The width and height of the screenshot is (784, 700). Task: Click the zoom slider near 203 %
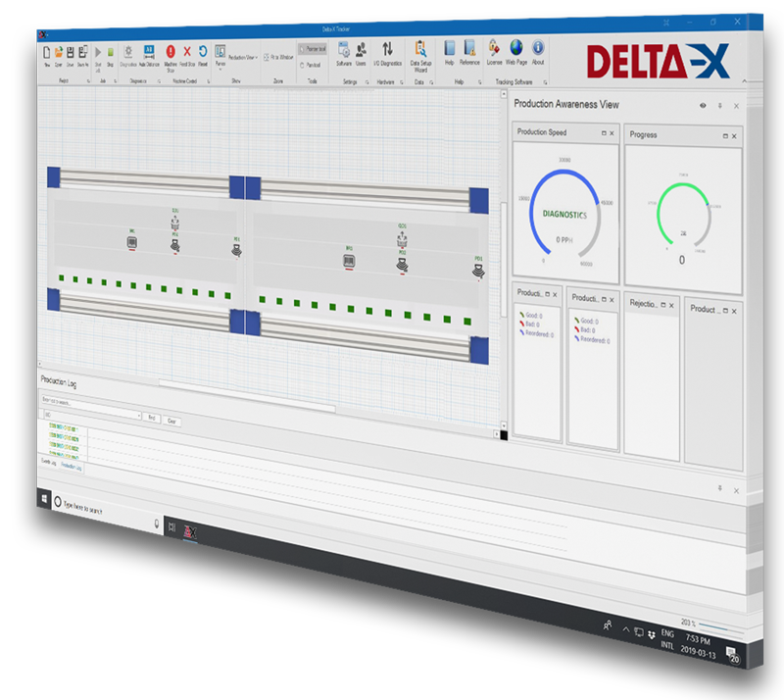720,628
